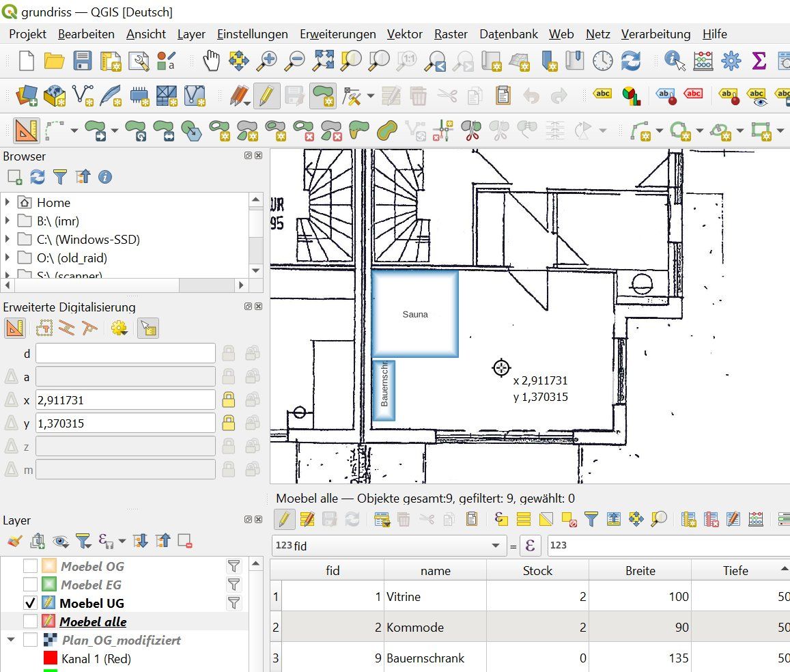This screenshot has width=790, height=672.
Task: Click the Refresh icon in Browser panel
Action: [x=38, y=178]
